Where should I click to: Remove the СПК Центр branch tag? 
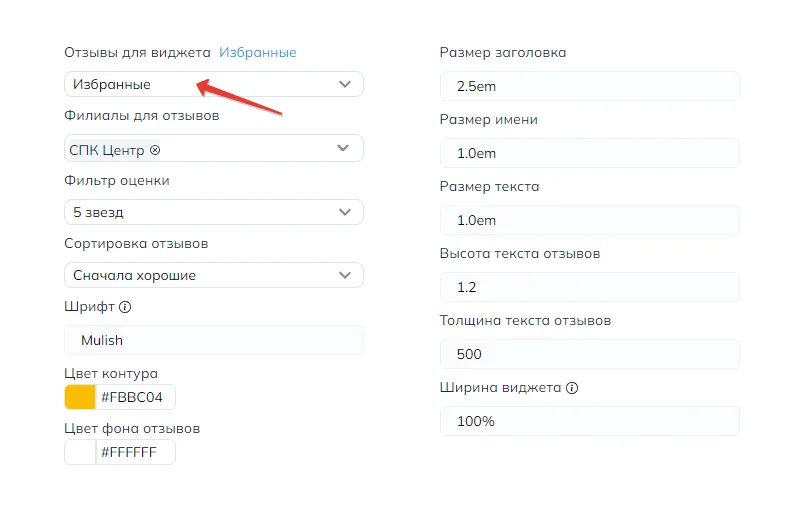click(x=155, y=150)
